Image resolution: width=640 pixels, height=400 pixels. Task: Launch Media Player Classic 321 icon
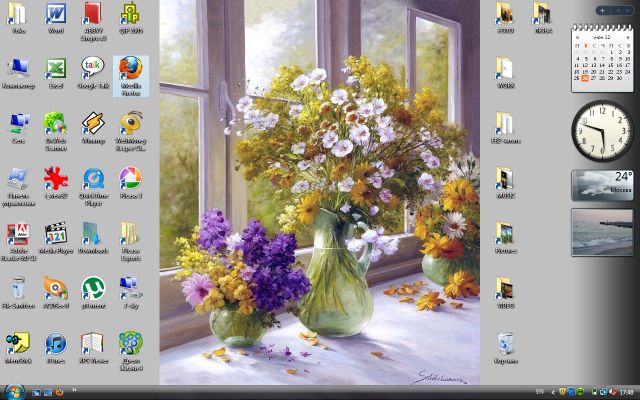(56, 238)
